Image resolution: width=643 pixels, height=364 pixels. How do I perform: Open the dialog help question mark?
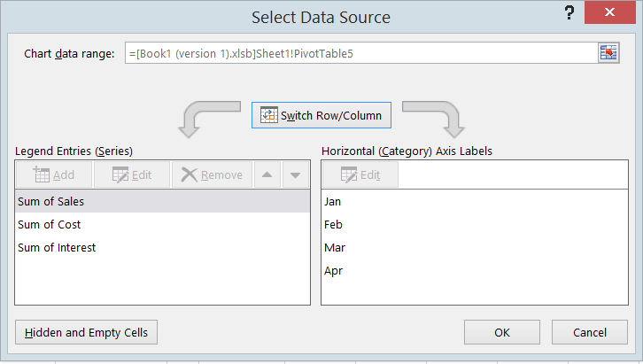(569, 12)
